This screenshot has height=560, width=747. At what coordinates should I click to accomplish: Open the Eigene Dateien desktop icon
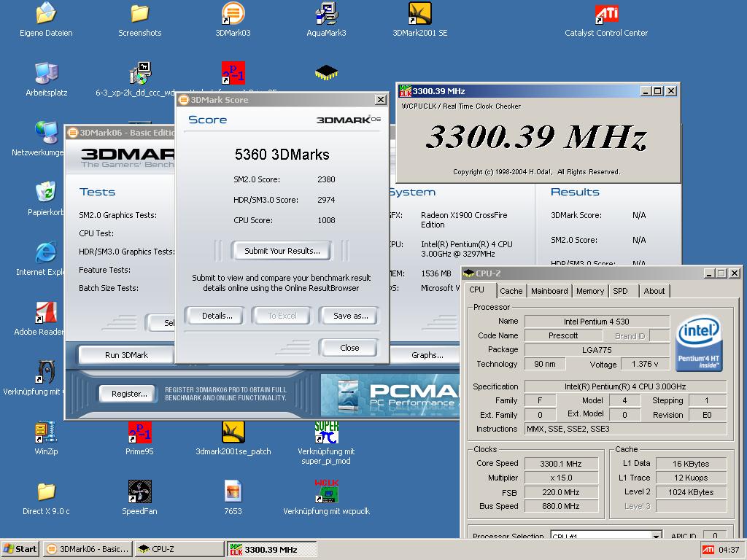point(46,13)
